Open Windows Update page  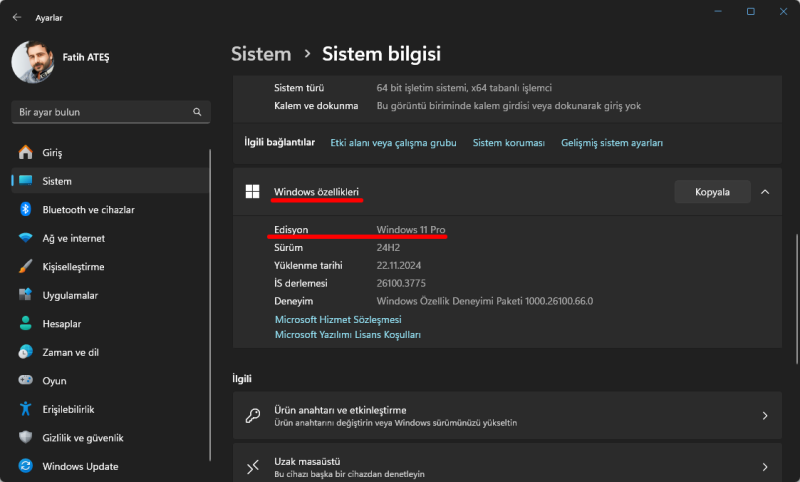point(110,466)
